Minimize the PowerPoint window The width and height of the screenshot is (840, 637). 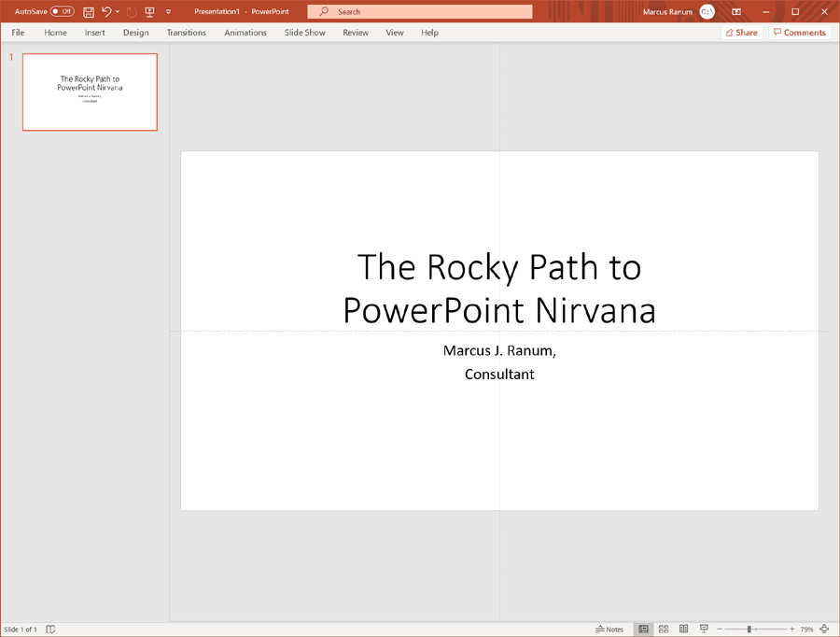click(x=766, y=12)
